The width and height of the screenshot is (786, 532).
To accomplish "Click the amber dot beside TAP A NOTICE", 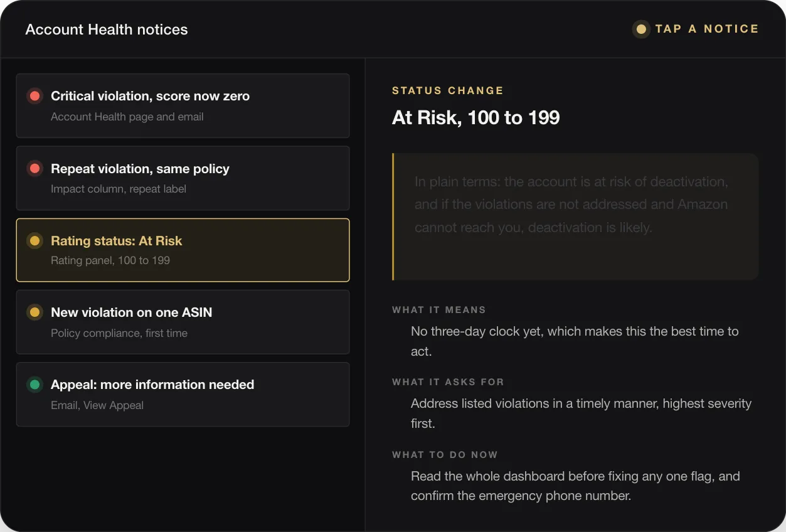I will 641,29.
